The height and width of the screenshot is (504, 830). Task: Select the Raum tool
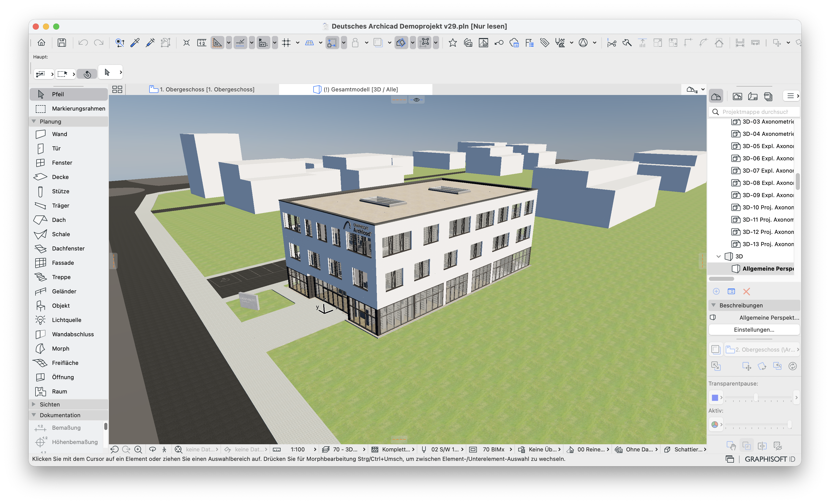69,391
